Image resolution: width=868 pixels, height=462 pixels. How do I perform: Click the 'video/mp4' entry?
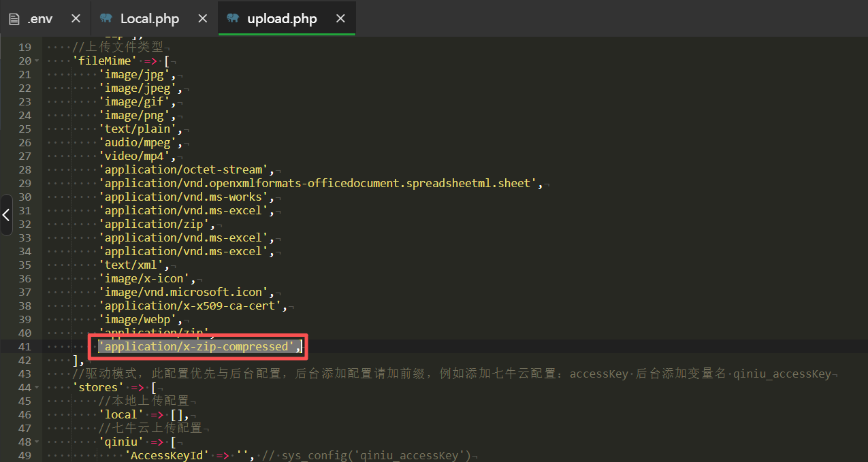[137, 156]
